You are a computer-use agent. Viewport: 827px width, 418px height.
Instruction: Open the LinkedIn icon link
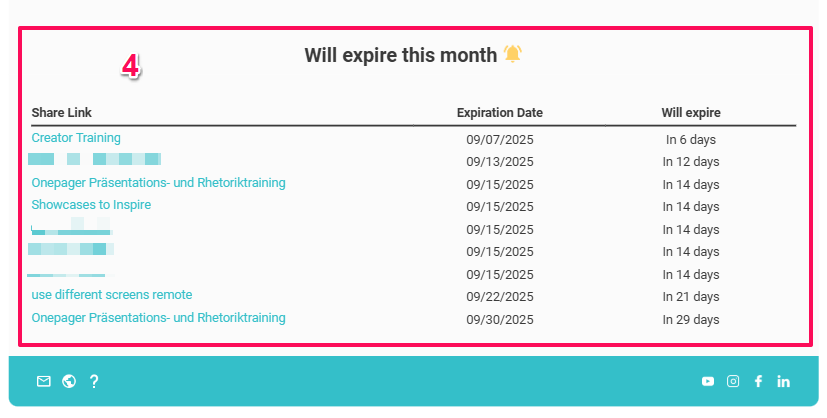(x=783, y=381)
